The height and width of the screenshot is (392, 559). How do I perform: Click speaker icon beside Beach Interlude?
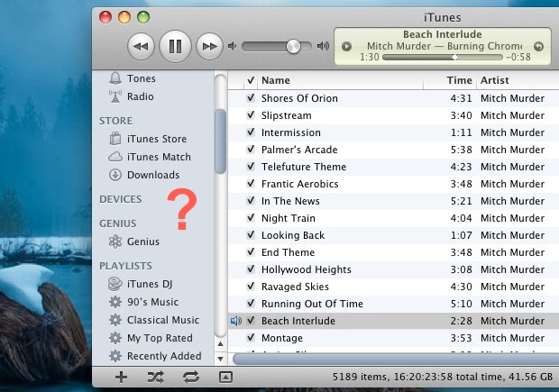[x=235, y=321]
